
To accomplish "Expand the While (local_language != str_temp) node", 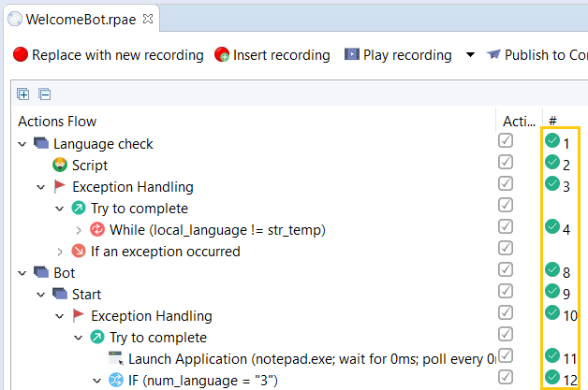I will tap(79, 230).
